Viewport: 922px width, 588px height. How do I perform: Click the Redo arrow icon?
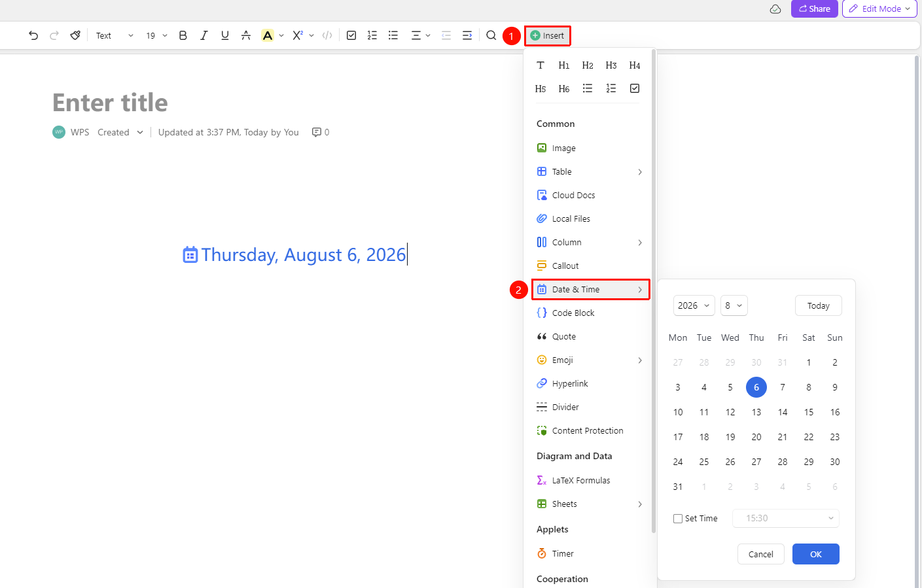pyautogui.click(x=54, y=35)
